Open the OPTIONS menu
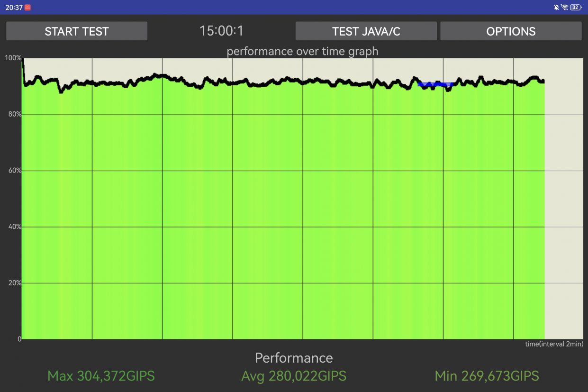 point(511,31)
